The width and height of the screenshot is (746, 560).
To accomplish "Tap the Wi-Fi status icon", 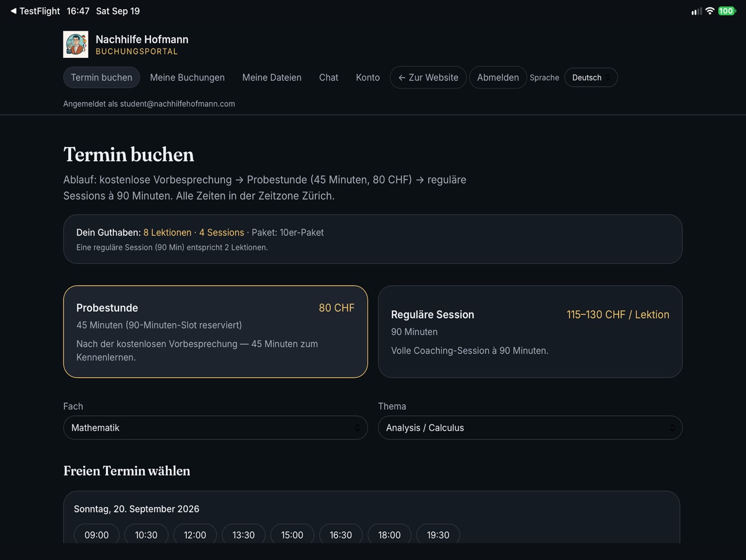I will [710, 11].
